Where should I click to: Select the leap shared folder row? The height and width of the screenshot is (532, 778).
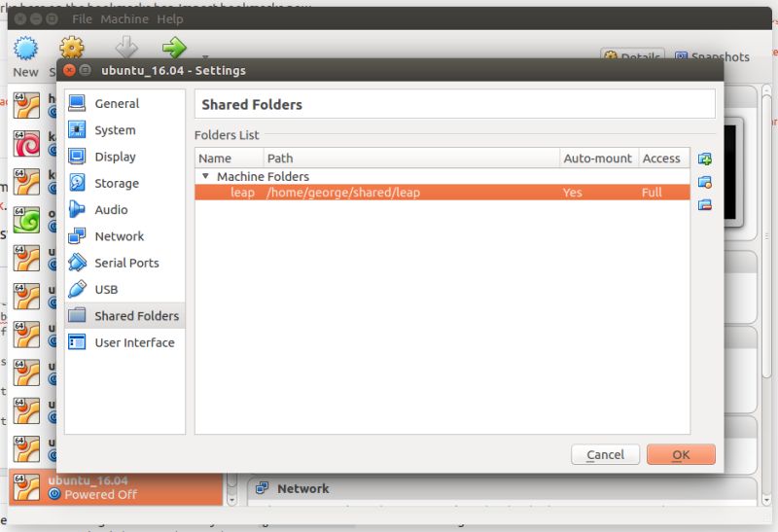coord(442,193)
